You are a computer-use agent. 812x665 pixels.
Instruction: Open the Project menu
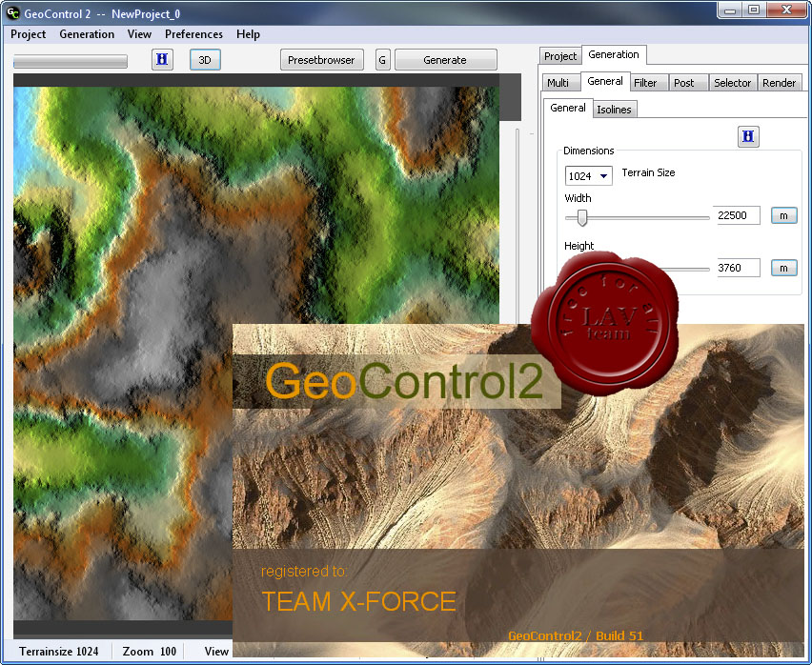(28, 34)
